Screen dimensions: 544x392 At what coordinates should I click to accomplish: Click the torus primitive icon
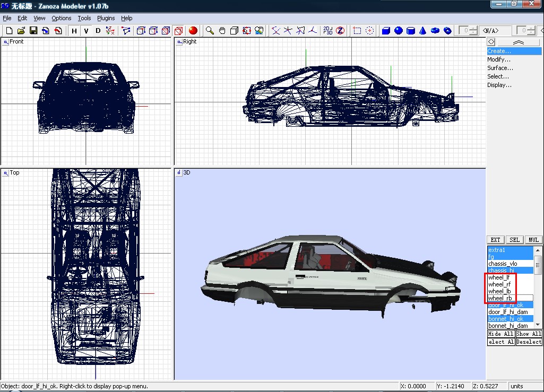coord(435,31)
